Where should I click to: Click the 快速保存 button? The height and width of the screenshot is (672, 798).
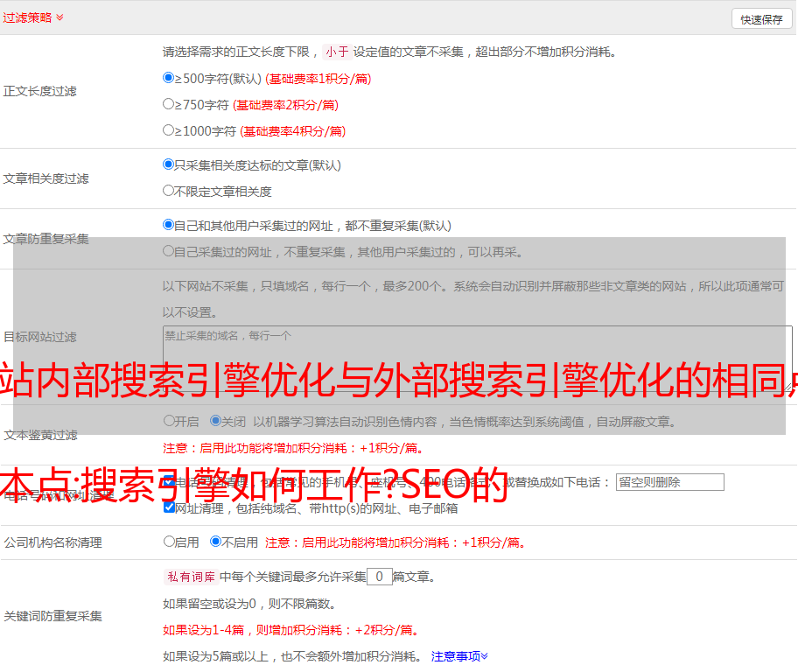(x=761, y=19)
